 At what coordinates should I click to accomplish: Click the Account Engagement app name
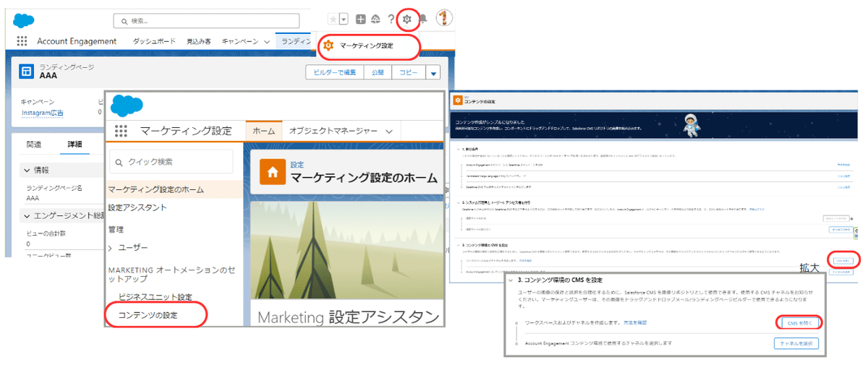(x=77, y=42)
